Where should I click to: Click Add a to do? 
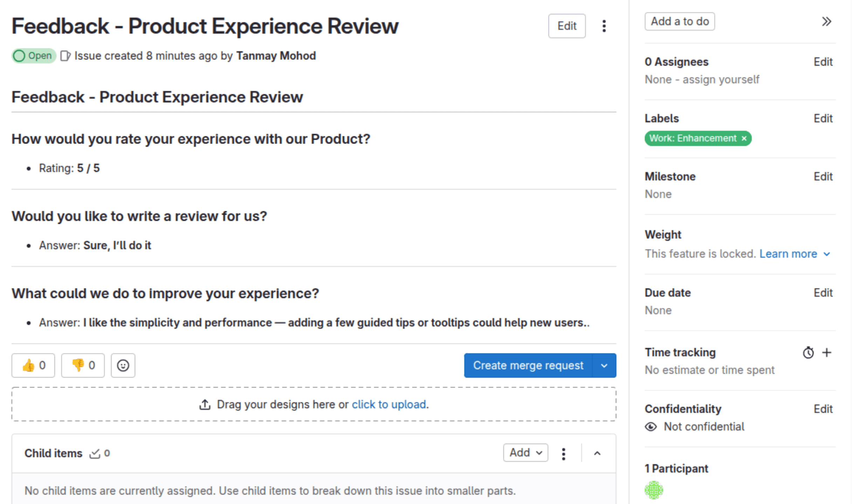679,21
